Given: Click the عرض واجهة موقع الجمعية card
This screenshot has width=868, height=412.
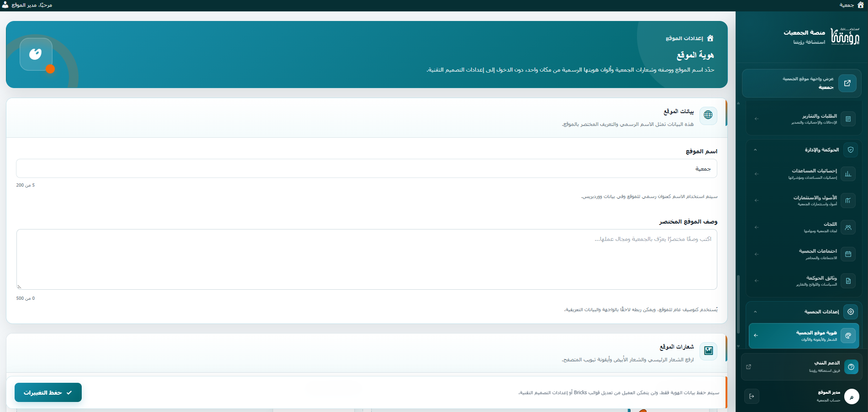Looking at the screenshot, I should pos(802,83).
